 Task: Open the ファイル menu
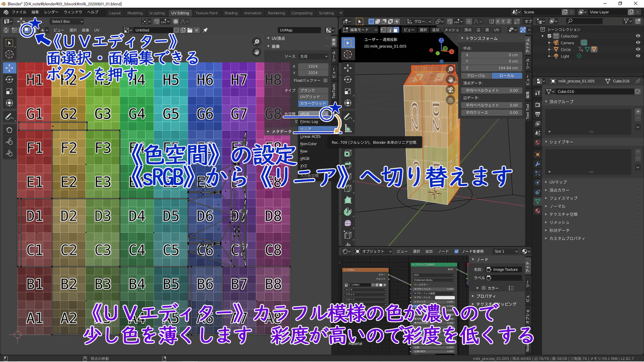click(19, 13)
